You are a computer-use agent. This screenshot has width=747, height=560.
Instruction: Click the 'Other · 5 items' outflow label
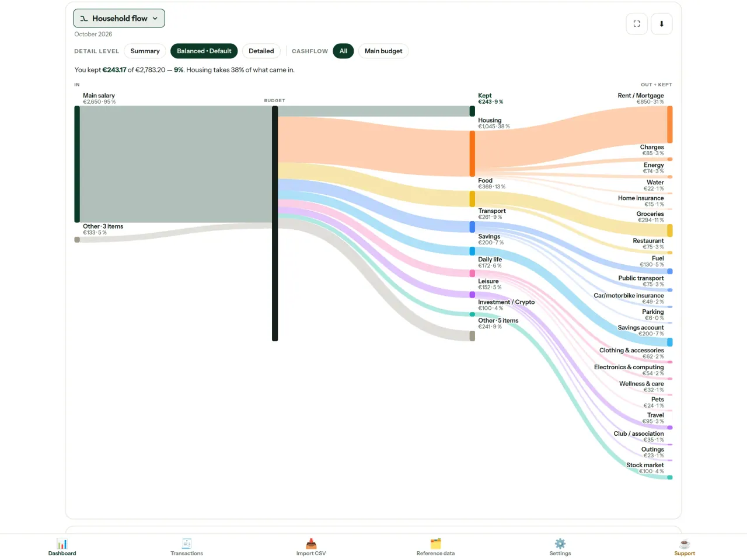click(498, 321)
